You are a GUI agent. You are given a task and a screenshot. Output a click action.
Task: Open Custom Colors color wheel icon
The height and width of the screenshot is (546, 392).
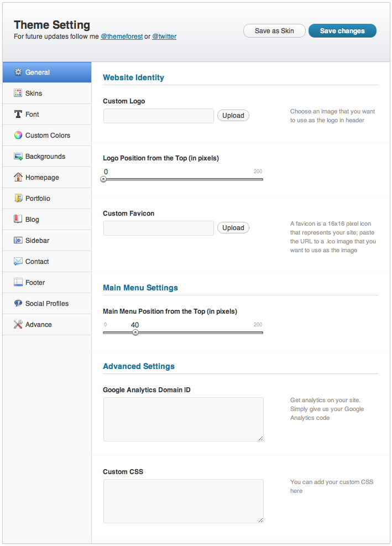pos(18,135)
